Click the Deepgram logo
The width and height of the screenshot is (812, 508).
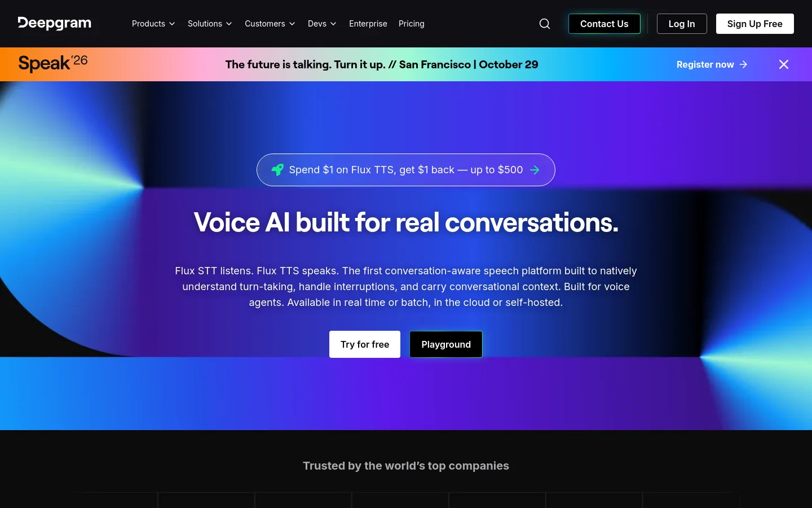[55, 23]
